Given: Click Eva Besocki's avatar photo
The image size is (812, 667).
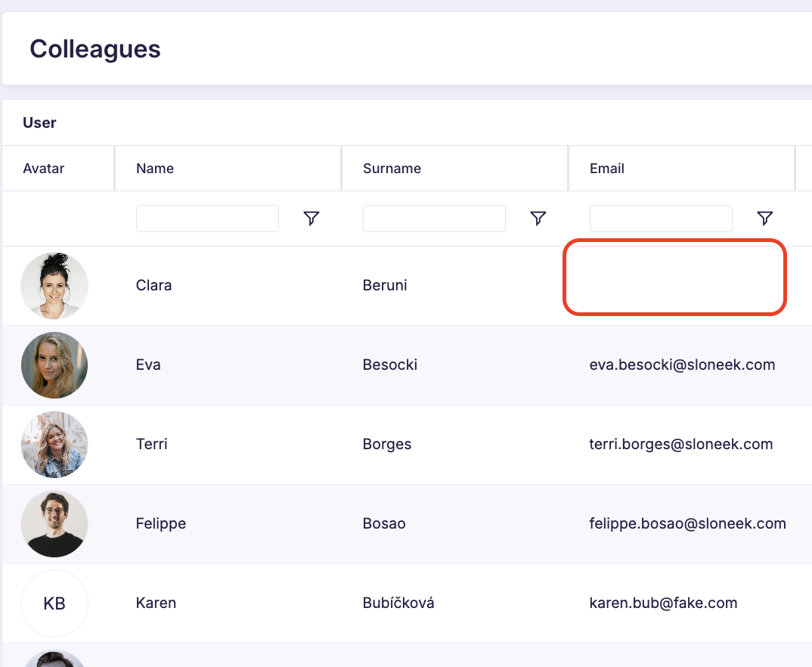Looking at the screenshot, I should 54,365.
